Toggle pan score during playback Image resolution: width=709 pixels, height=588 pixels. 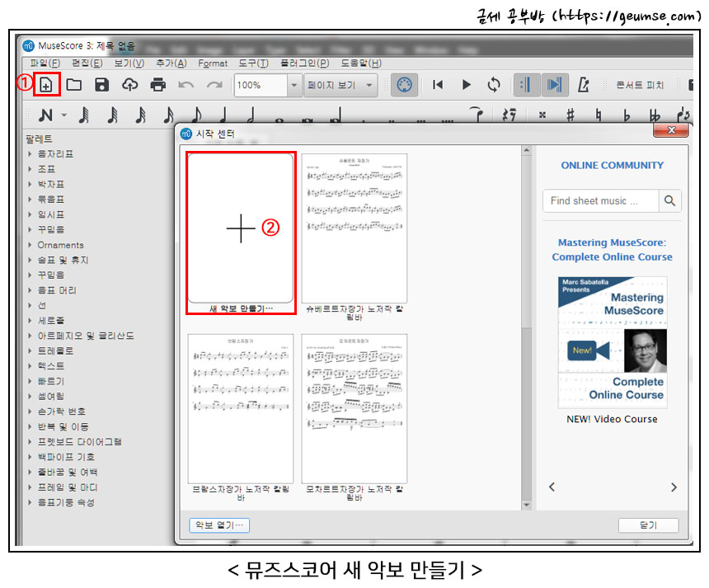(x=554, y=85)
